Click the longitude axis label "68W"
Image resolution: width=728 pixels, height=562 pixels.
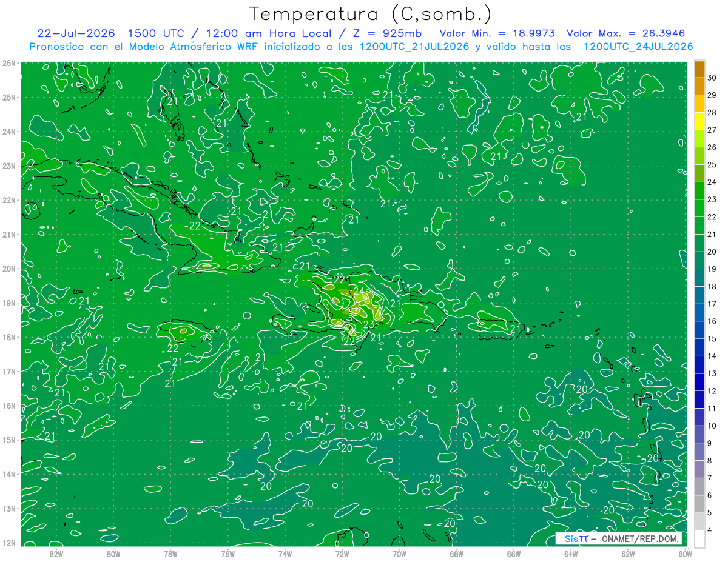[x=456, y=554]
